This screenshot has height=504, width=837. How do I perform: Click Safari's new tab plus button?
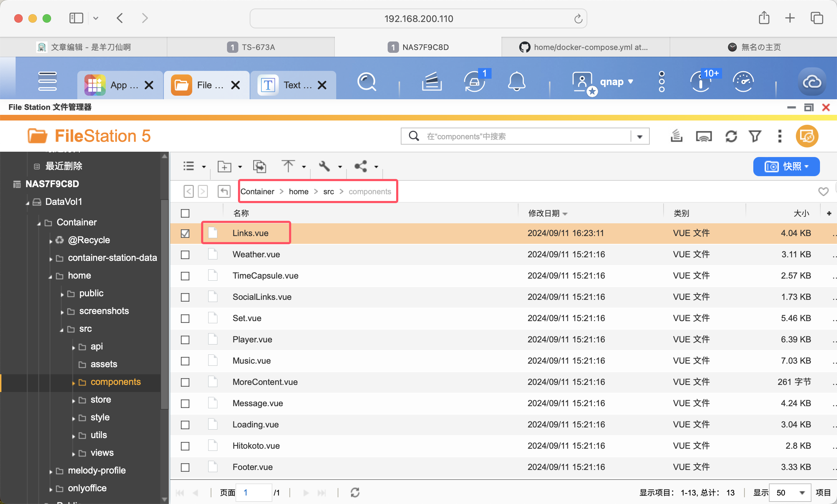coord(790,18)
